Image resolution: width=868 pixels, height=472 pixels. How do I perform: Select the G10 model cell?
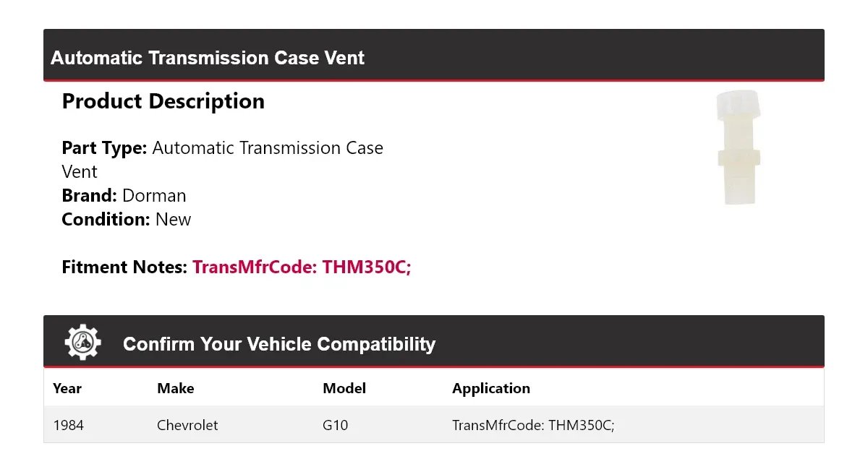pyautogui.click(x=336, y=425)
